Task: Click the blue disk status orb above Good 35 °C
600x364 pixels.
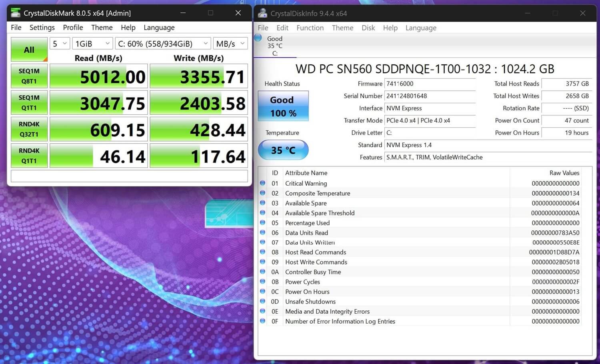Action: point(258,38)
